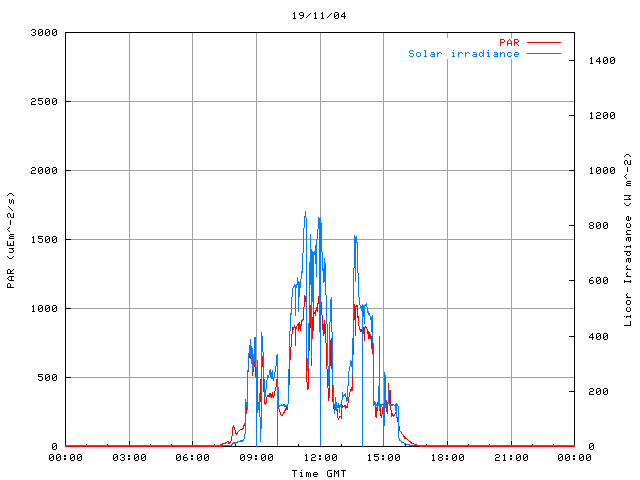
Task: Click the right axis value 200
Action: pos(598,392)
